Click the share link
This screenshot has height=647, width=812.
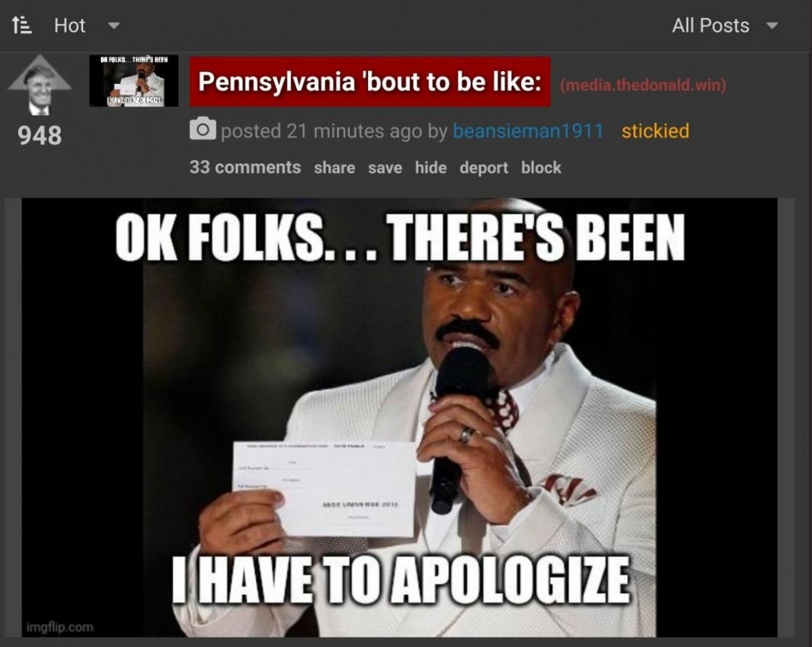pyautogui.click(x=334, y=168)
